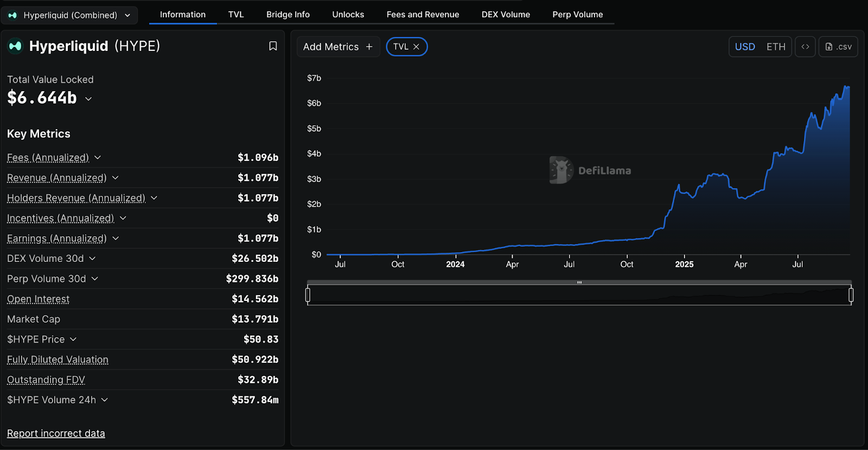This screenshot has width=868, height=450.
Task: Select USD chart denomination
Action: pyautogui.click(x=745, y=47)
